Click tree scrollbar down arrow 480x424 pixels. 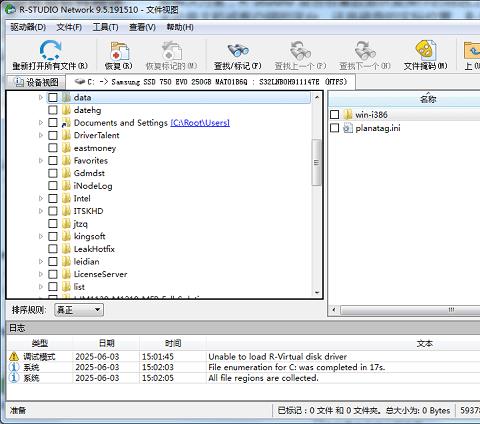click(316, 293)
